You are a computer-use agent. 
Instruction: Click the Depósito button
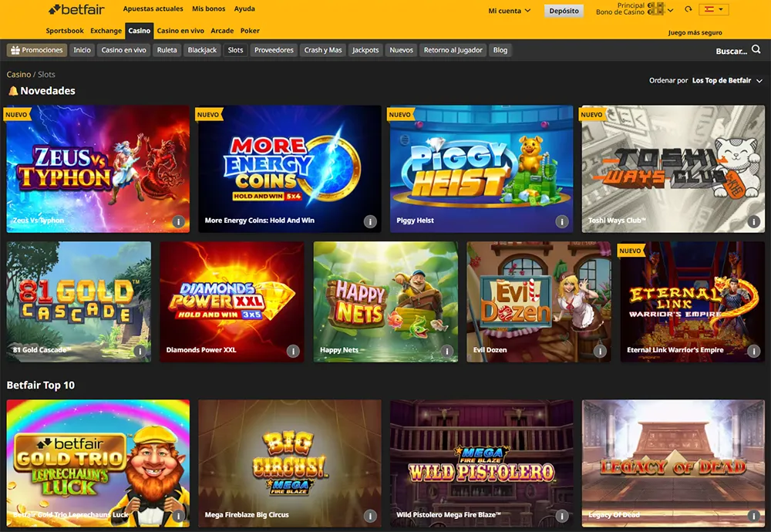pyautogui.click(x=564, y=11)
